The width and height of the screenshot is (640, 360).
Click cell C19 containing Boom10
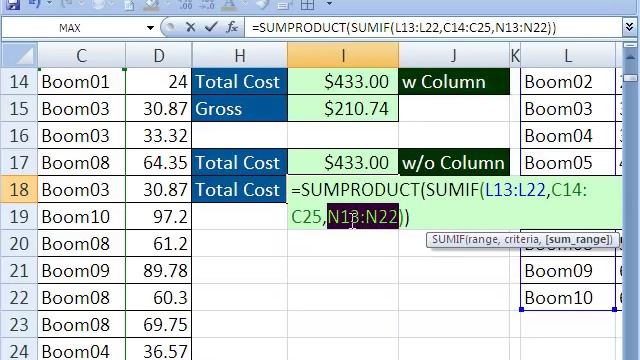click(81, 216)
